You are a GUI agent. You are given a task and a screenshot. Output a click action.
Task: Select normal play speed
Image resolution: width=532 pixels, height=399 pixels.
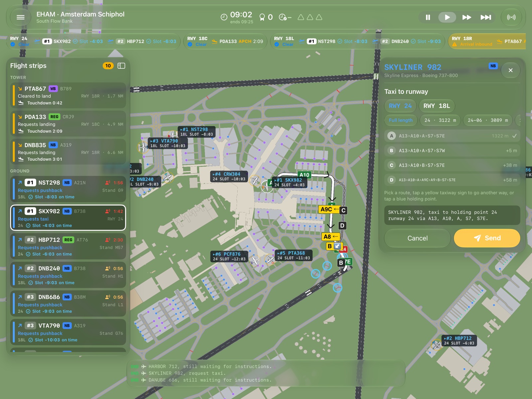tap(447, 17)
